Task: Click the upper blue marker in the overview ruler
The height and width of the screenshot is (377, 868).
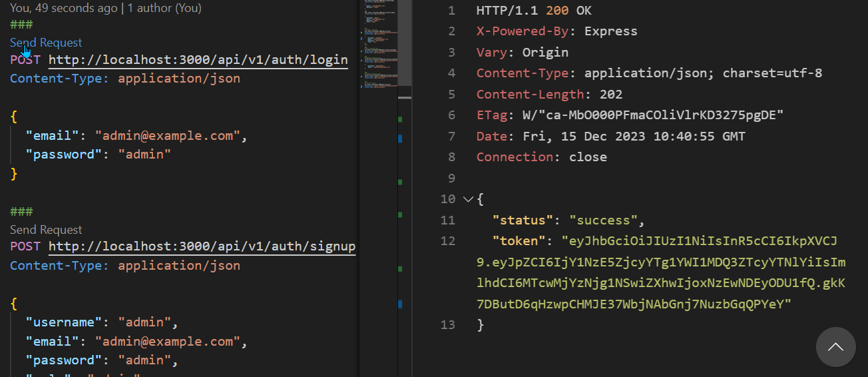Action: point(400,139)
